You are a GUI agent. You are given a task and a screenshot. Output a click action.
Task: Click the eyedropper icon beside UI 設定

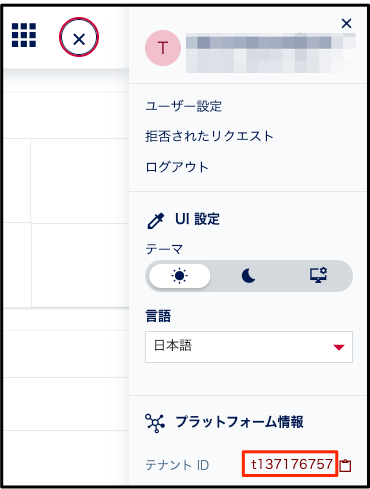[x=156, y=221]
